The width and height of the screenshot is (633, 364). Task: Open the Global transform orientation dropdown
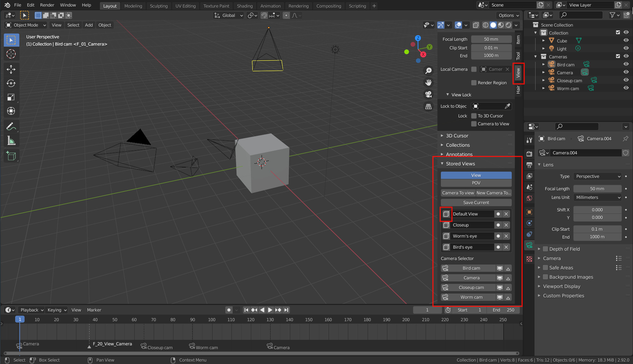coord(228,15)
